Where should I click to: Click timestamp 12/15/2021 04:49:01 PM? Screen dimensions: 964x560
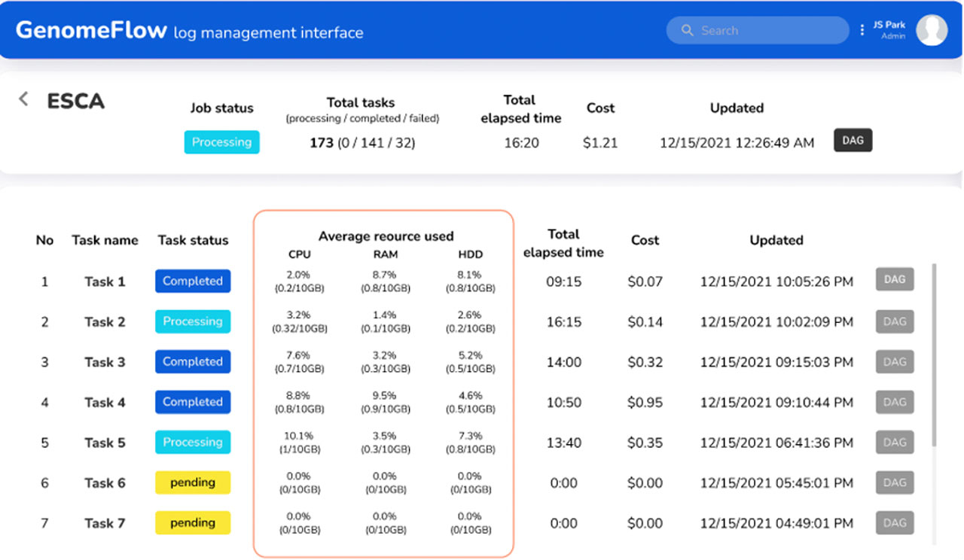pos(776,523)
